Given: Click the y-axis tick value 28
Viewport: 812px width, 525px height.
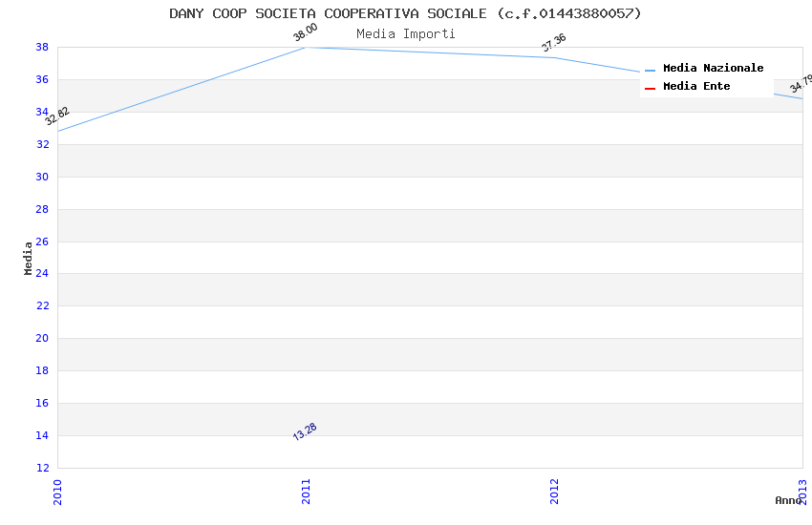Looking at the screenshot, I should 42,209.
